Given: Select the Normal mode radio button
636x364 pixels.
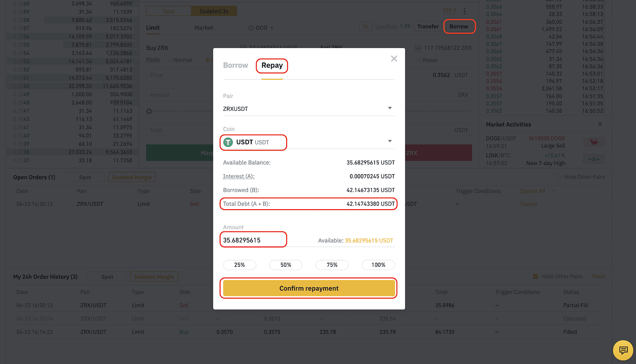Looking at the screenshot, I should click(169, 59).
